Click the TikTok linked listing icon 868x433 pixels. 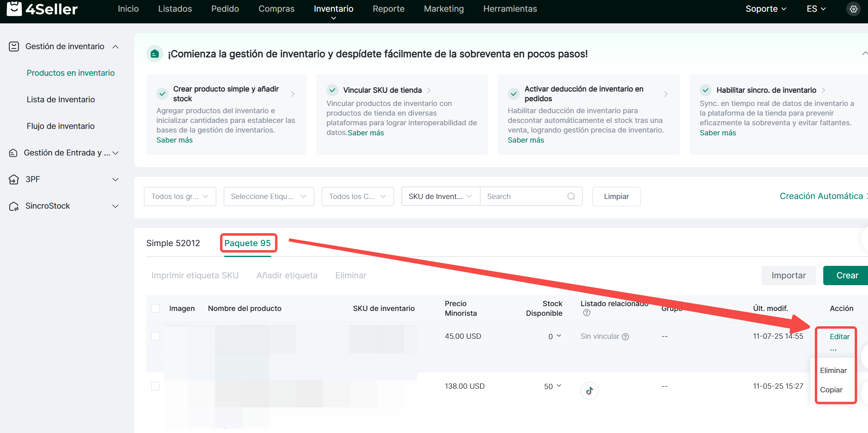pyautogui.click(x=589, y=390)
